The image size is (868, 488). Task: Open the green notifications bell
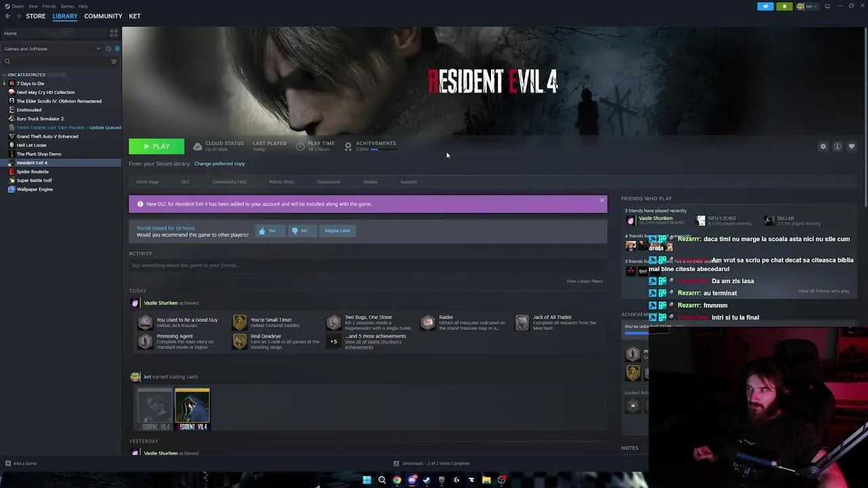785,6
